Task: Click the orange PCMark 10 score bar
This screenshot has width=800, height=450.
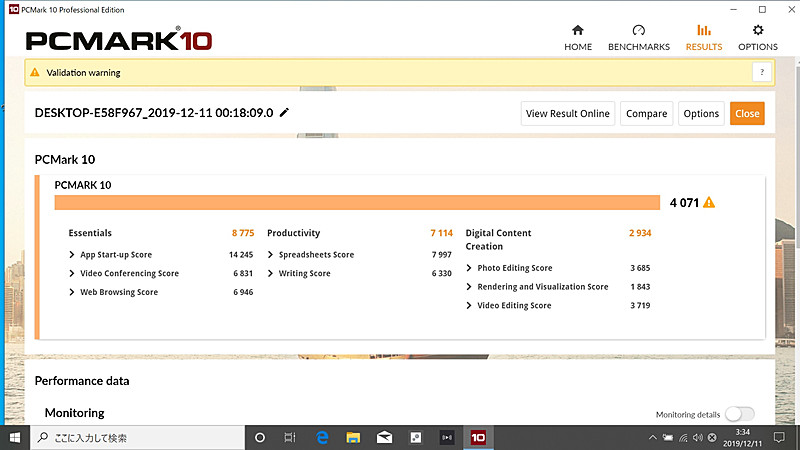Action: coord(357,203)
